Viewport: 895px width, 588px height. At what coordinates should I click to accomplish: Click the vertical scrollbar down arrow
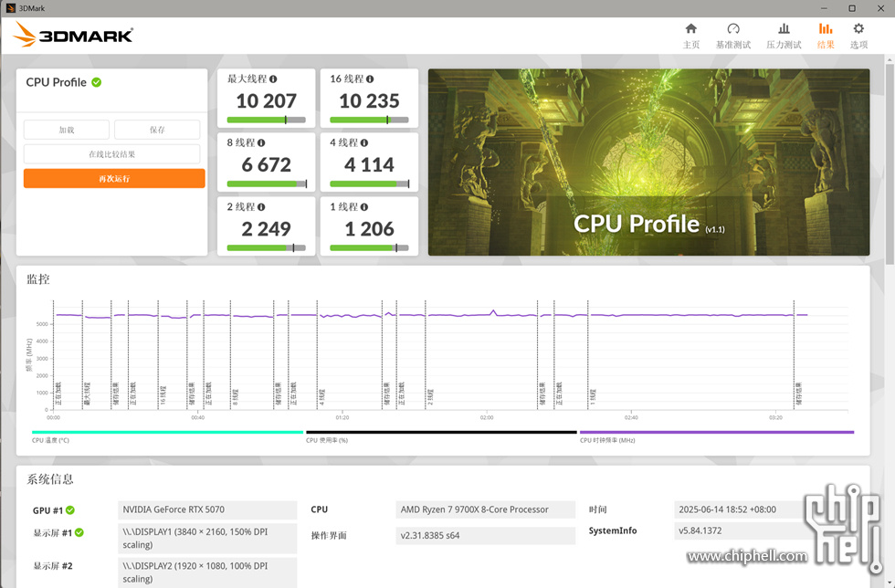890,583
